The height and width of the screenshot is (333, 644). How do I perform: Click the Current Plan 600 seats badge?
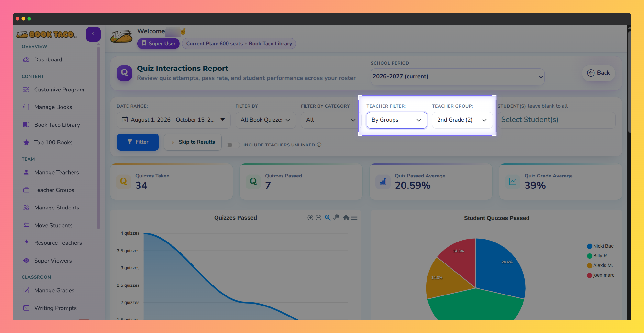[239, 44]
